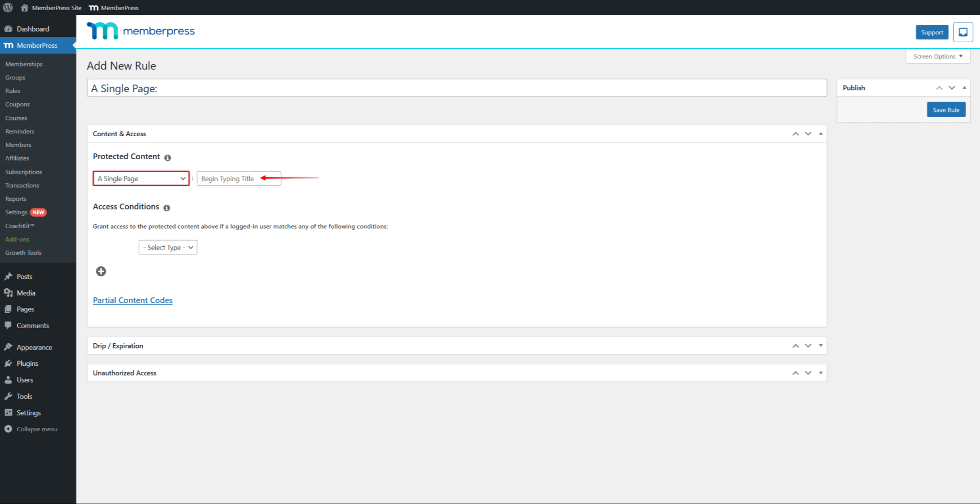Click the Protected Content info tooltip icon
980x504 pixels.
(x=167, y=157)
